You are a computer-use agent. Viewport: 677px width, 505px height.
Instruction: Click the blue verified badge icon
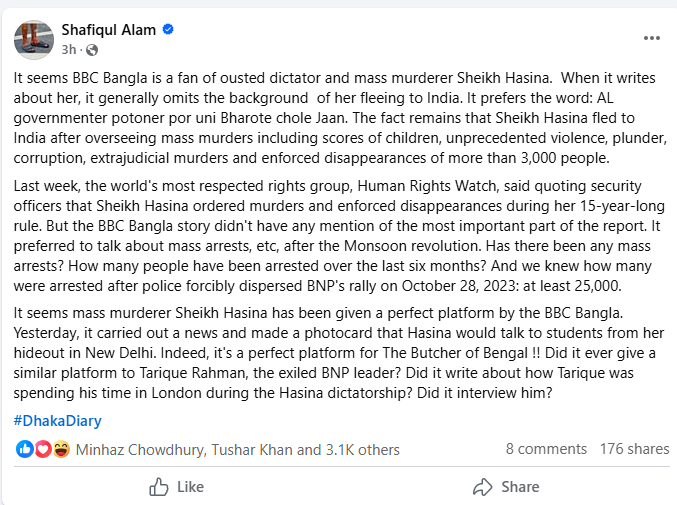[x=168, y=29]
